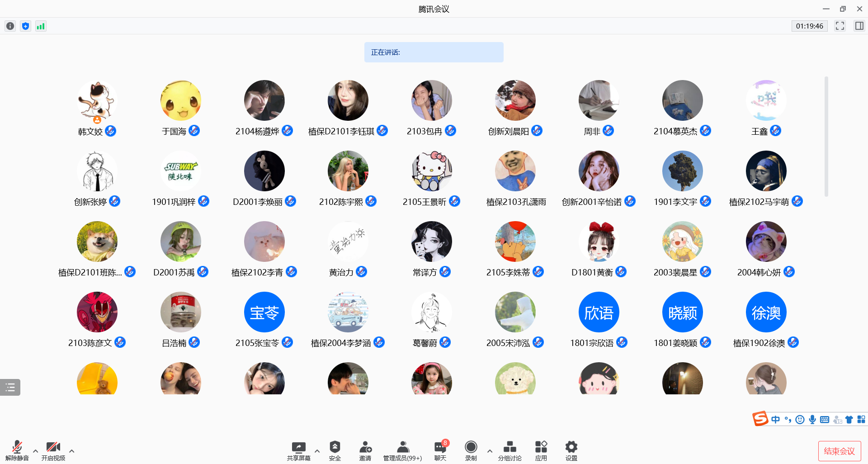Open the meeting info icon
The width and height of the screenshot is (868, 464).
(10, 26)
